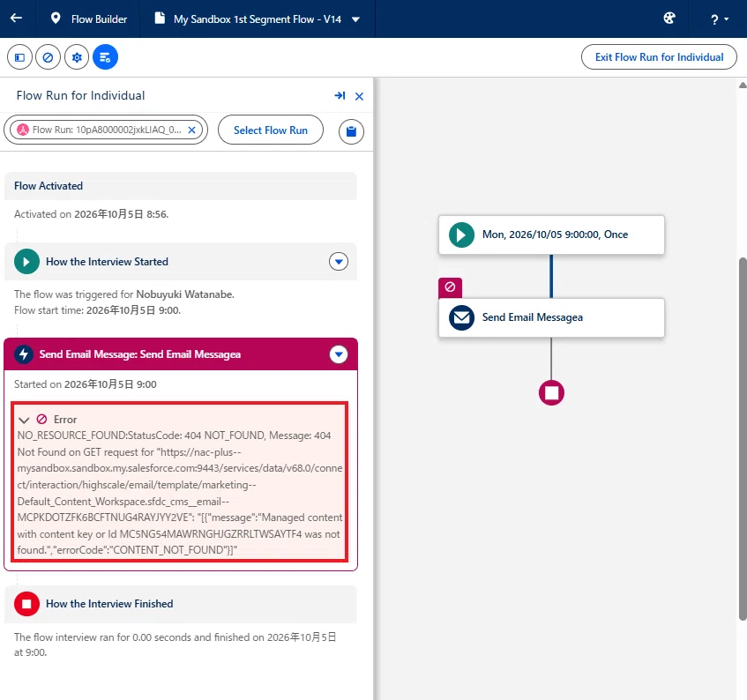Click the How the Interview Finished heading
The height and width of the screenshot is (700, 747).
coord(109,604)
